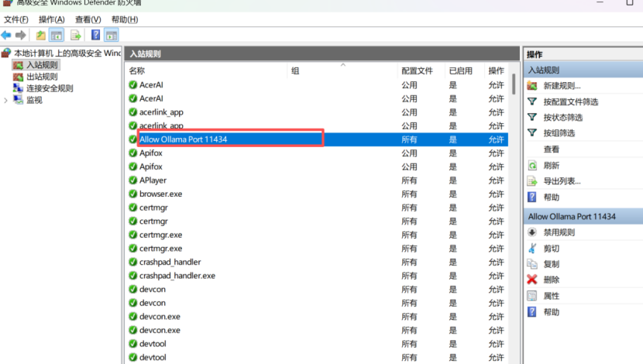Toggle the show/hide action pane toolbar icon
The image size is (643, 364).
pos(111,36)
